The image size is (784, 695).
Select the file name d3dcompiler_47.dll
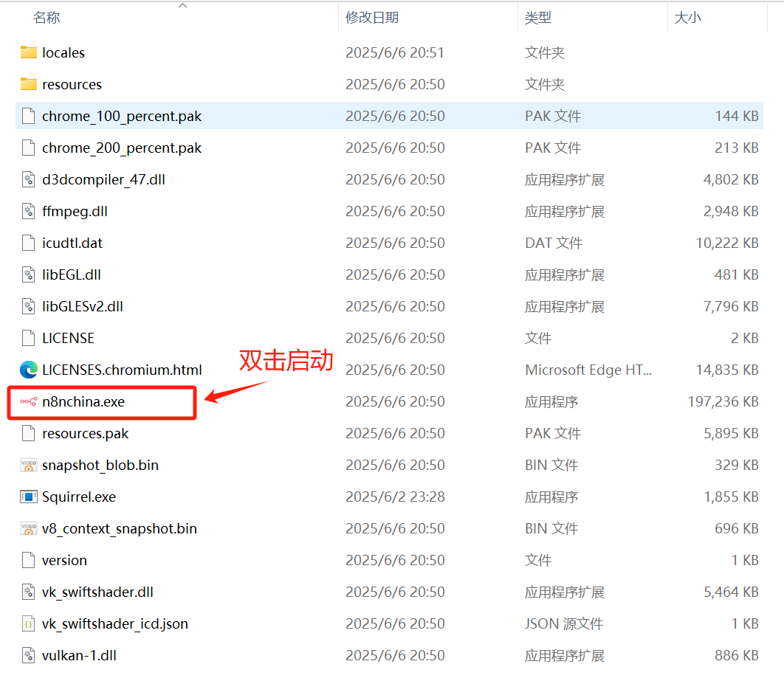click(103, 179)
